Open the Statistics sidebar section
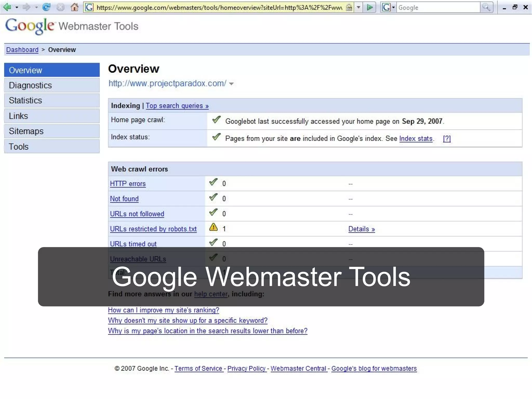Image resolution: width=532 pixels, height=399 pixels. pyautogui.click(x=52, y=100)
